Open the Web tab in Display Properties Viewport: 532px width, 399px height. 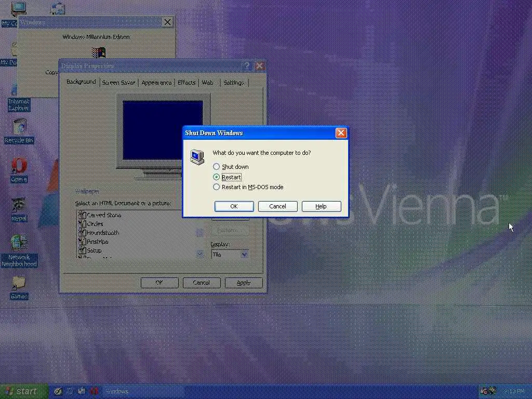(207, 83)
